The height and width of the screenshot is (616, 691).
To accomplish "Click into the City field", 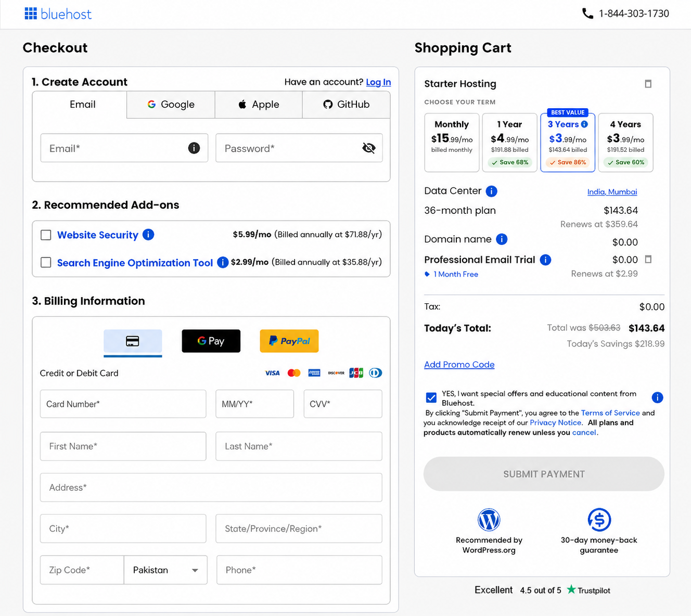I will click(x=123, y=529).
